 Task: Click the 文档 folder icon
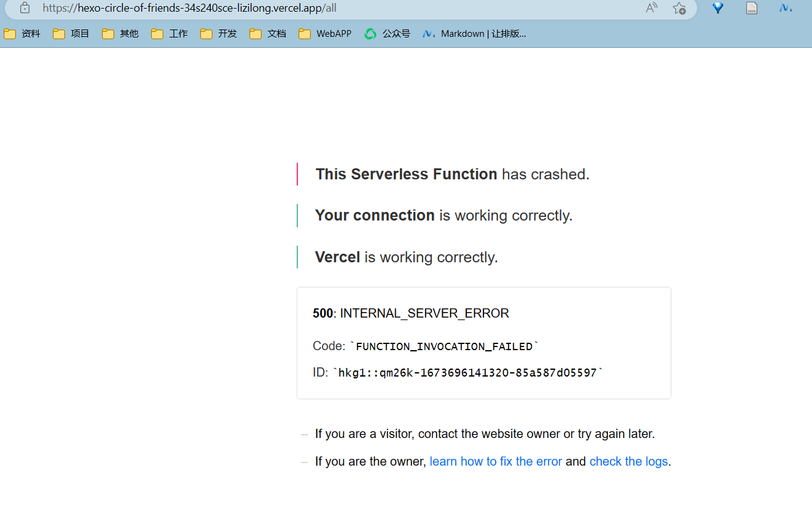[x=256, y=33]
